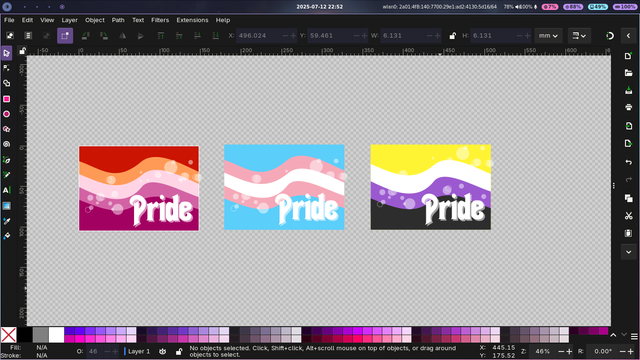Image resolution: width=640 pixels, height=360 pixels.
Task: Click the Export file icon
Action: (x=629, y=143)
